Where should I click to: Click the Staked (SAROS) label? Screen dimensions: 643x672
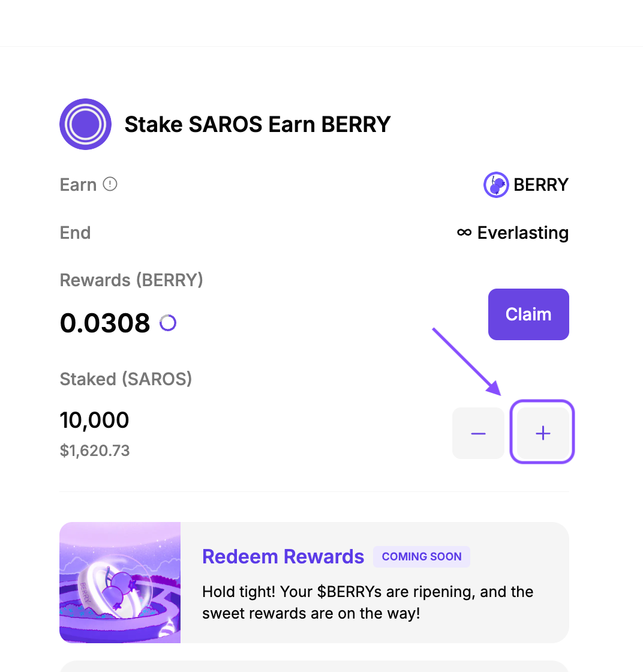(x=126, y=379)
